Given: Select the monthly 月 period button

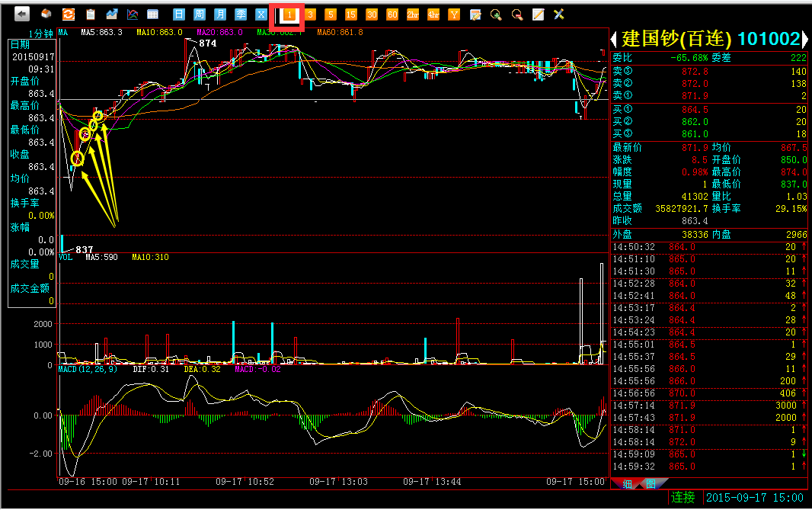Looking at the screenshot, I should pyautogui.click(x=220, y=14).
